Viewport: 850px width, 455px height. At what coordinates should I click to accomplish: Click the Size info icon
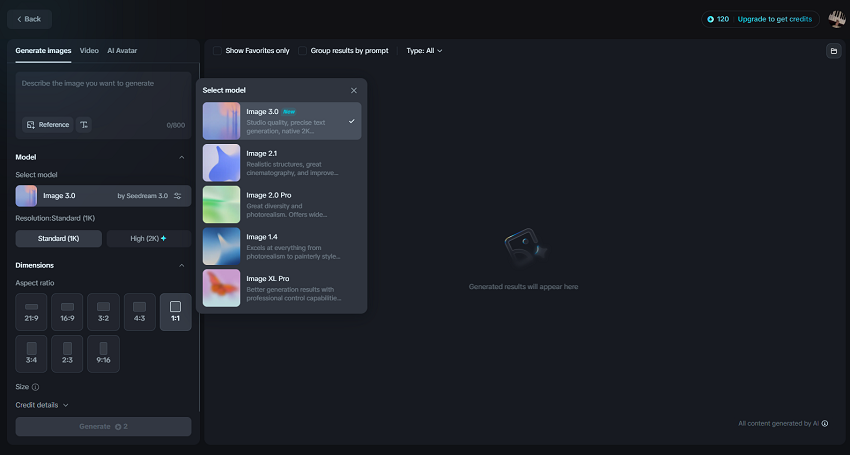click(35, 387)
